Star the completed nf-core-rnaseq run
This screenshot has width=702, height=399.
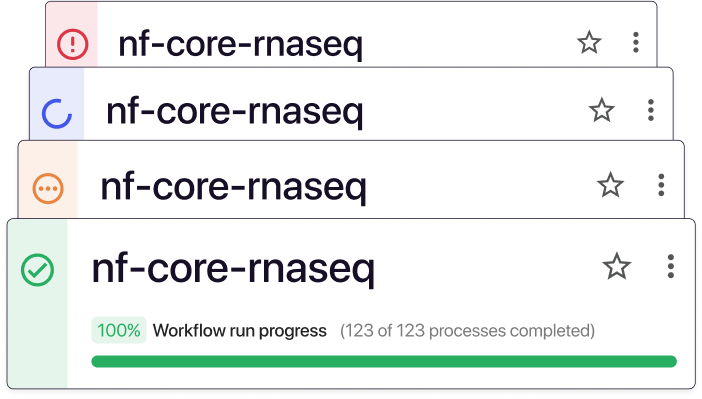point(617,266)
